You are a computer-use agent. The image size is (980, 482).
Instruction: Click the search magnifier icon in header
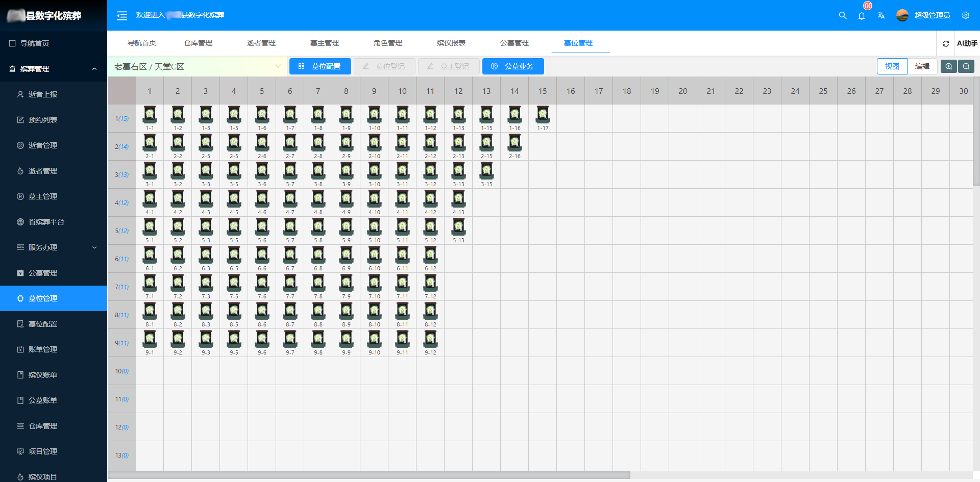tap(842, 16)
